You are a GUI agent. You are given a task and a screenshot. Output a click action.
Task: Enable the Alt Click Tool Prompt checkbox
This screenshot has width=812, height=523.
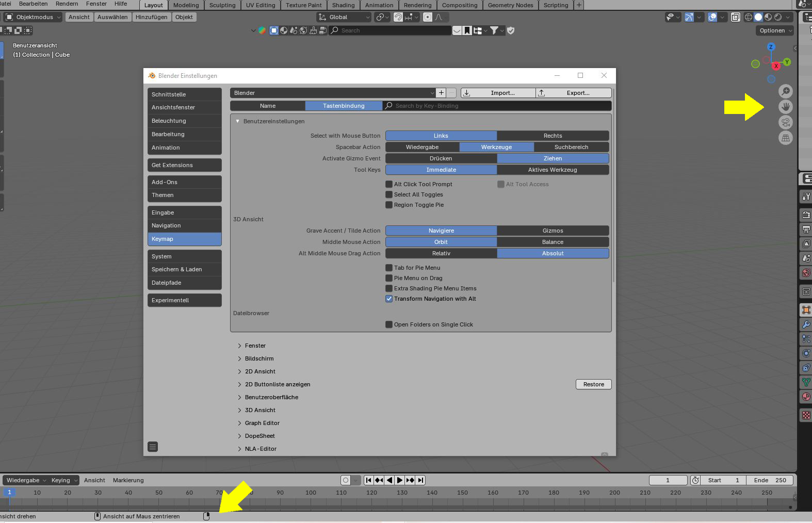389,184
